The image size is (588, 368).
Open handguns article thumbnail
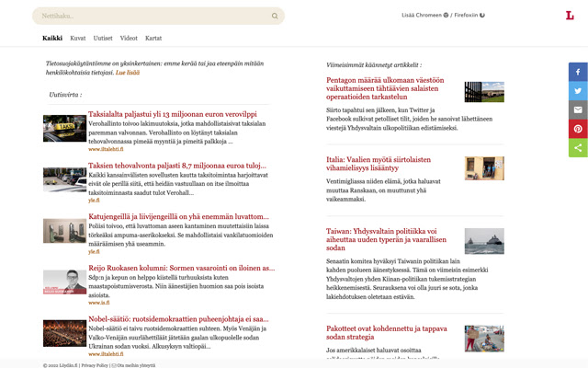pos(64,231)
